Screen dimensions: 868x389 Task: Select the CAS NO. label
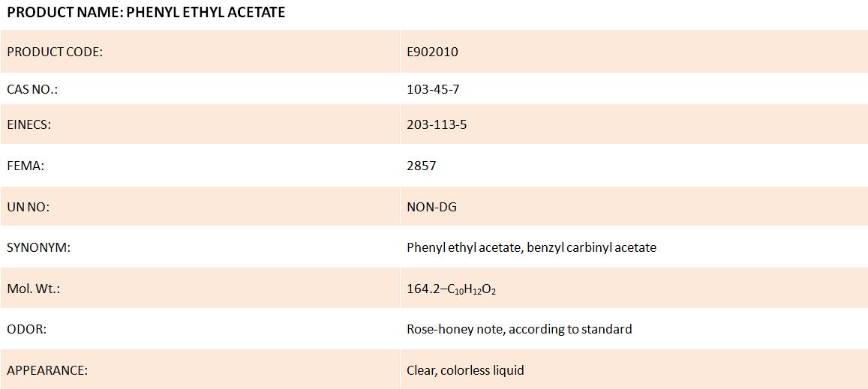point(32,88)
